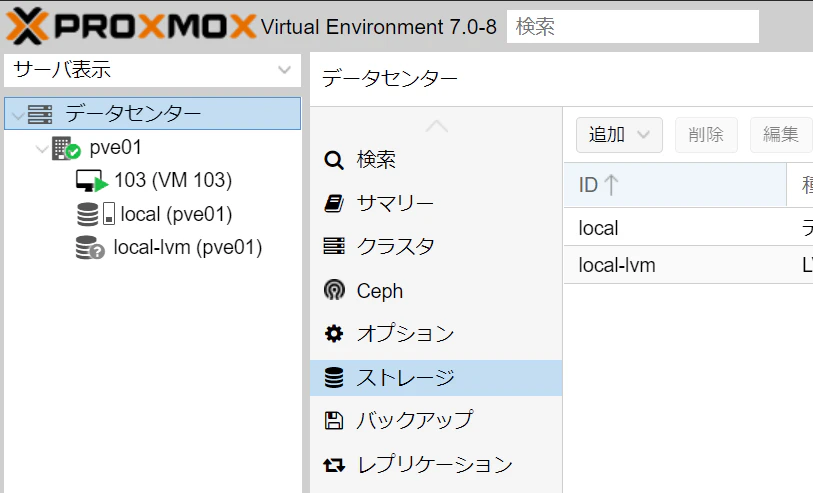Sort by the ID column header
The width and height of the screenshot is (813, 493).
pos(675,185)
